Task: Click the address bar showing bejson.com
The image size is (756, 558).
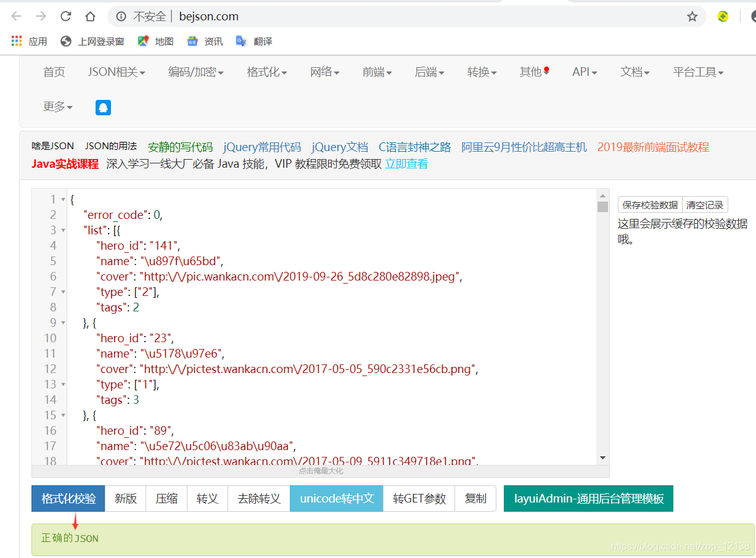Action: (x=407, y=17)
